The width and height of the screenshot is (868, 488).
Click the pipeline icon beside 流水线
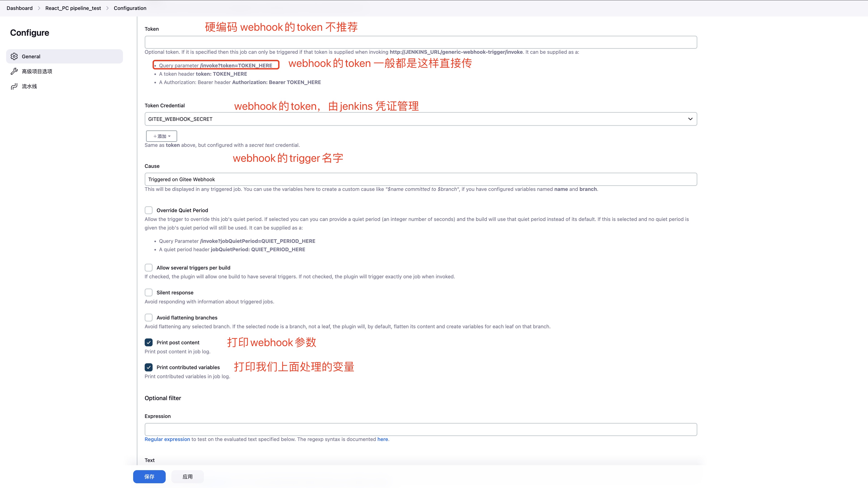pyautogui.click(x=14, y=86)
